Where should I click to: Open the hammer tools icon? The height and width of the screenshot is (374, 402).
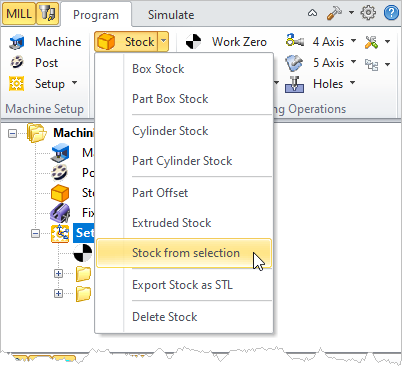click(334, 13)
